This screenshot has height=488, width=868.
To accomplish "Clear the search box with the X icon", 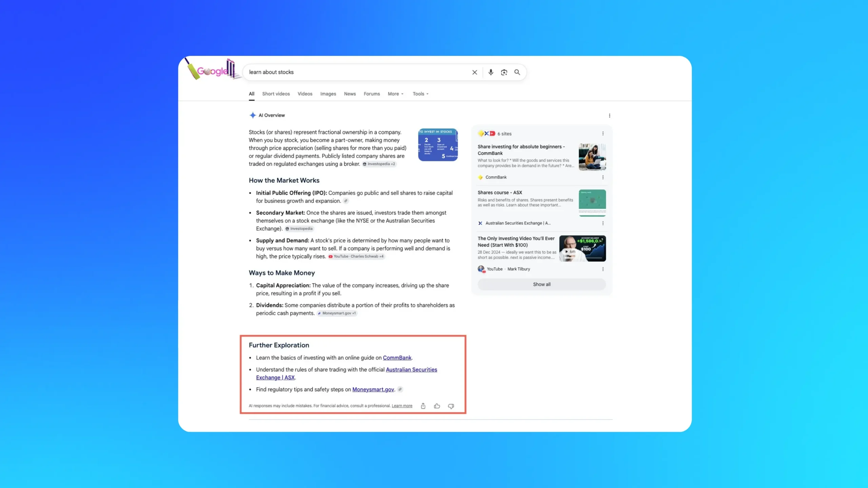I will tap(475, 72).
